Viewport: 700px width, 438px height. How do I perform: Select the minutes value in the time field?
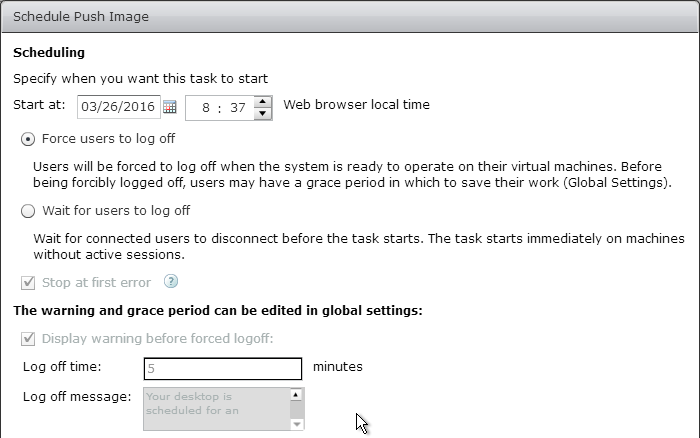(x=237, y=107)
